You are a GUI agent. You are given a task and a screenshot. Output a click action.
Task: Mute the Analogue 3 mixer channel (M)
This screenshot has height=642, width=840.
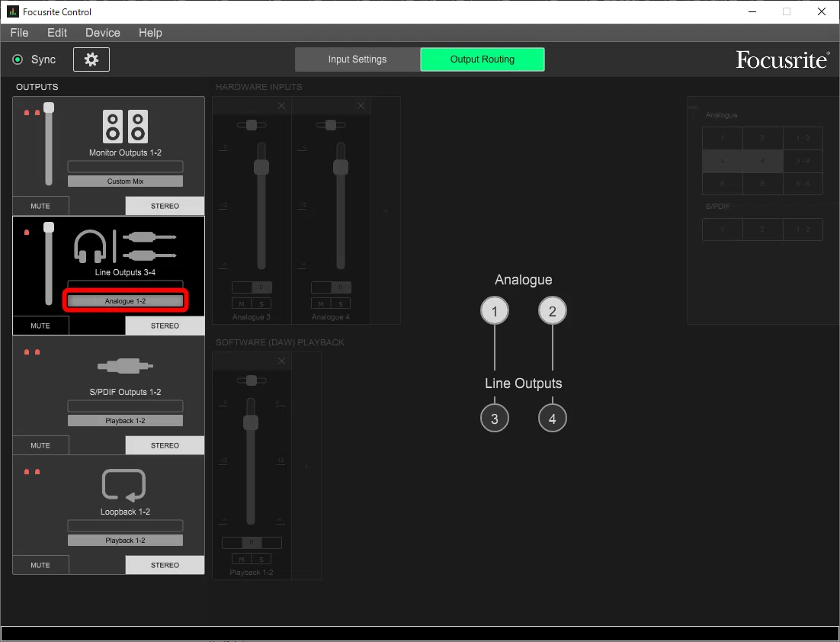(x=242, y=304)
